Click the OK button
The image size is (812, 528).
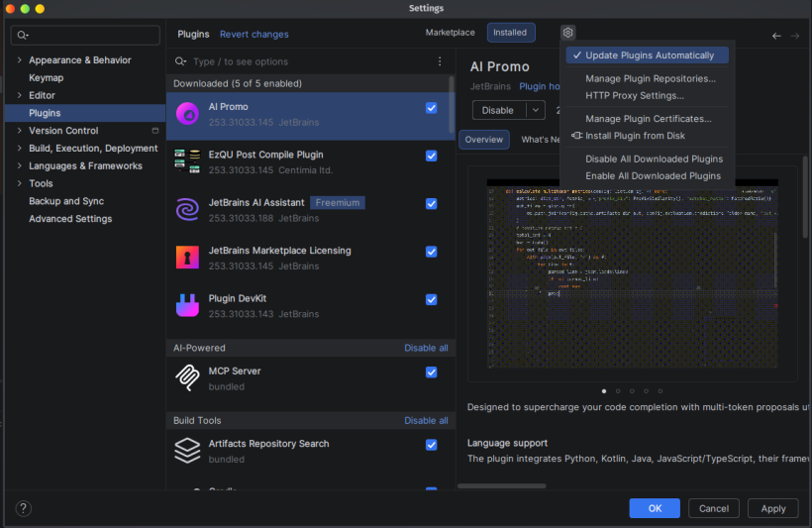tap(655, 508)
